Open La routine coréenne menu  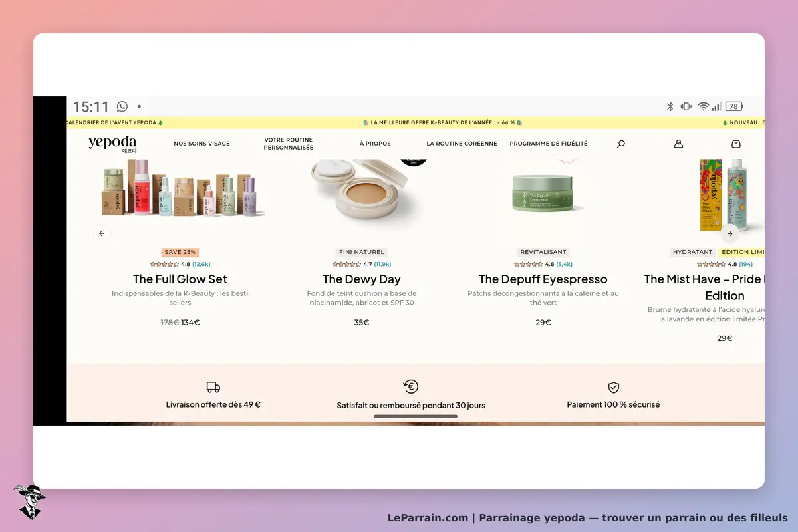pos(462,144)
